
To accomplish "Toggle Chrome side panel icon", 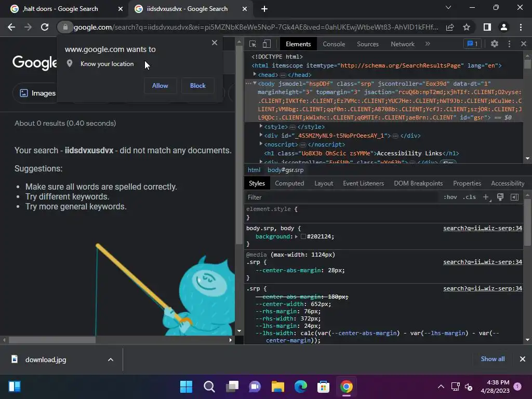I will [x=487, y=27].
